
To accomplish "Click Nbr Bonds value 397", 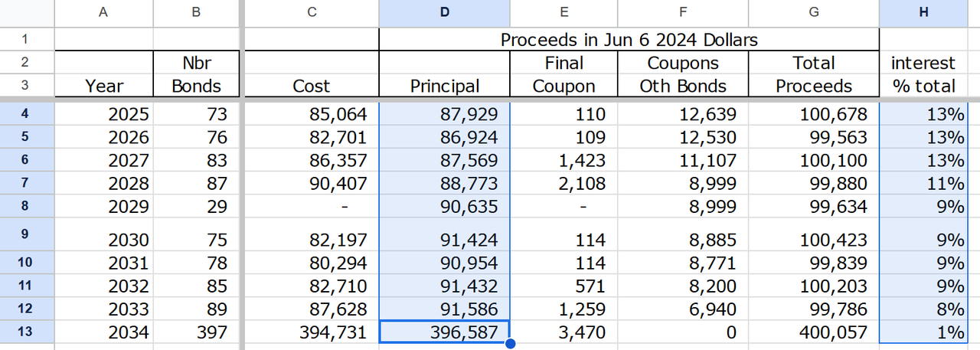I will pos(196,332).
